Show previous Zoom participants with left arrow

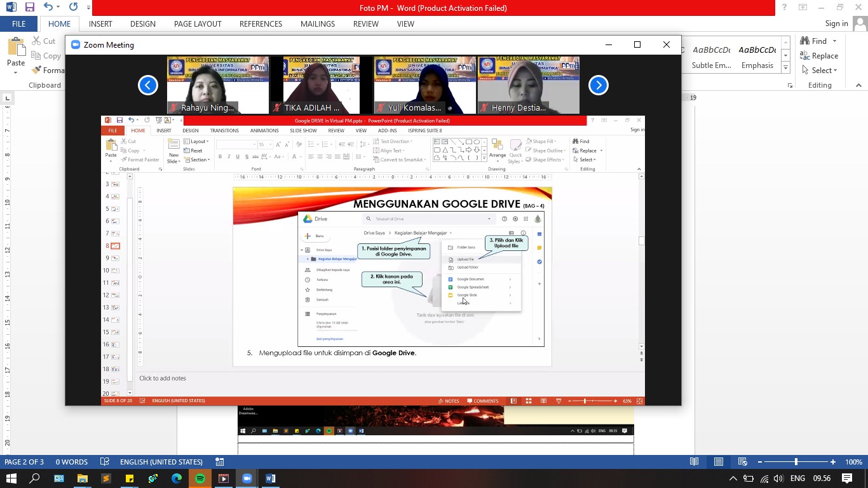[148, 85]
